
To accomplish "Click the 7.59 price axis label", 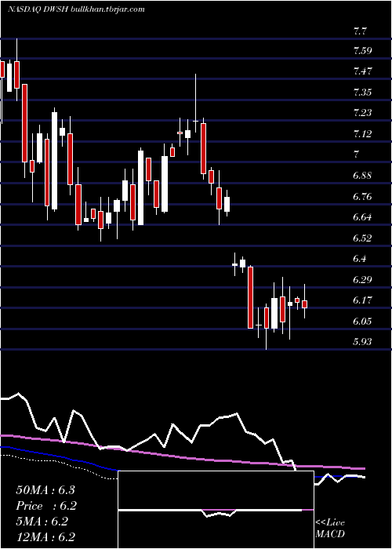I will point(362,51).
